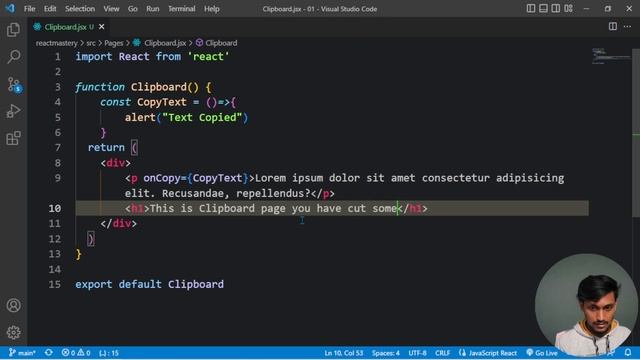
Task: Click the braces 15 status item
Action: [109, 353]
